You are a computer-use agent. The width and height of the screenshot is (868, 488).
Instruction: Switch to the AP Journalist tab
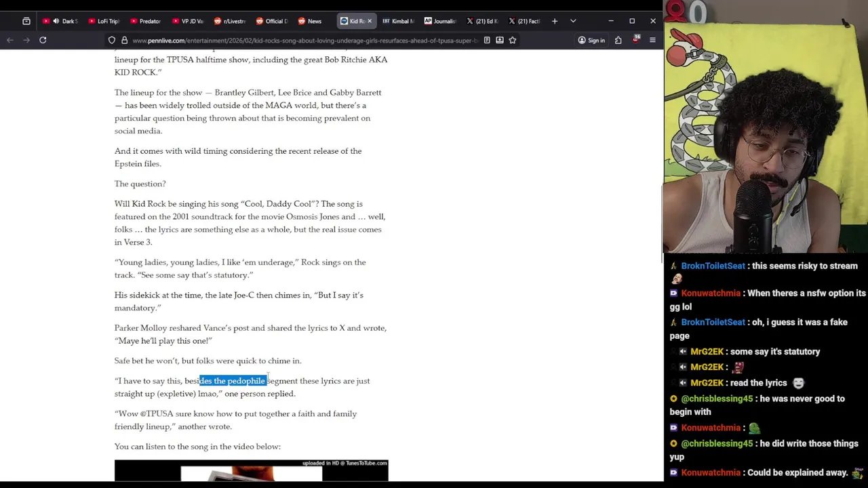pyautogui.click(x=439, y=21)
